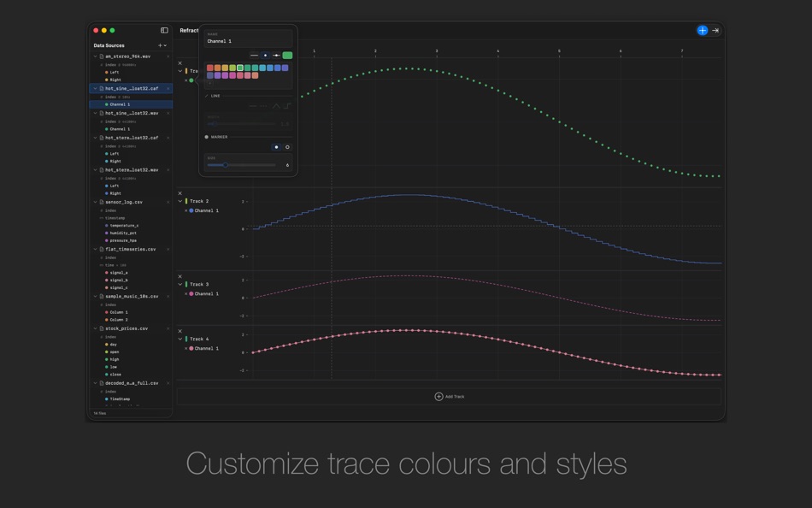812x508 pixels.
Task: Collapse the sensor_log.csv node
Action: point(95,202)
